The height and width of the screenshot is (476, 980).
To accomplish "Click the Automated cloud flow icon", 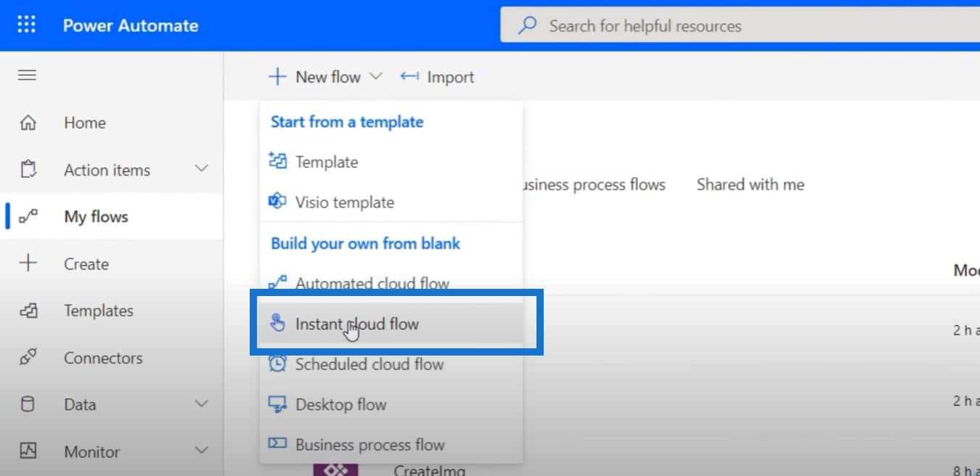I will click(277, 283).
